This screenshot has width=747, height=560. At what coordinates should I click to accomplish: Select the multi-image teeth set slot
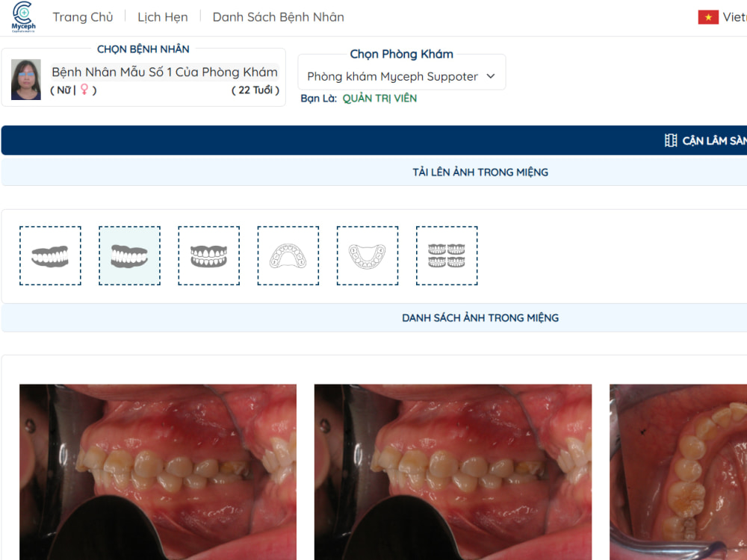click(x=447, y=255)
